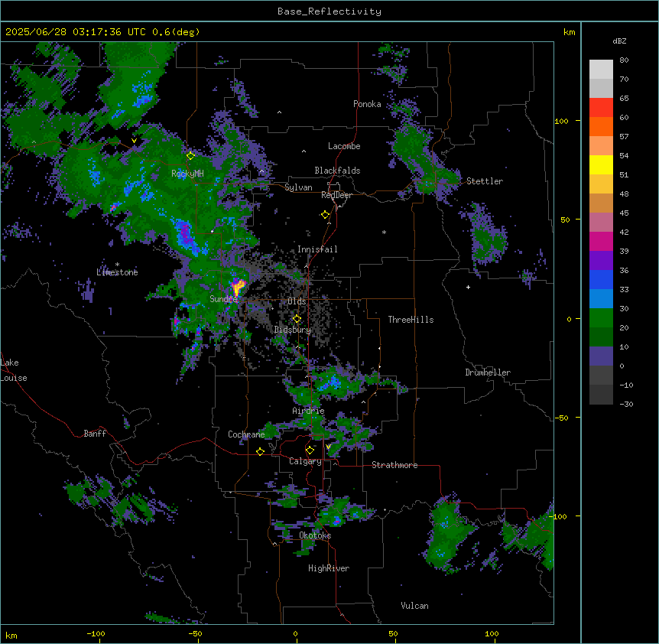Click the Sundre town label
The width and height of the screenshot is (659, 644).
tap(223, 299)
